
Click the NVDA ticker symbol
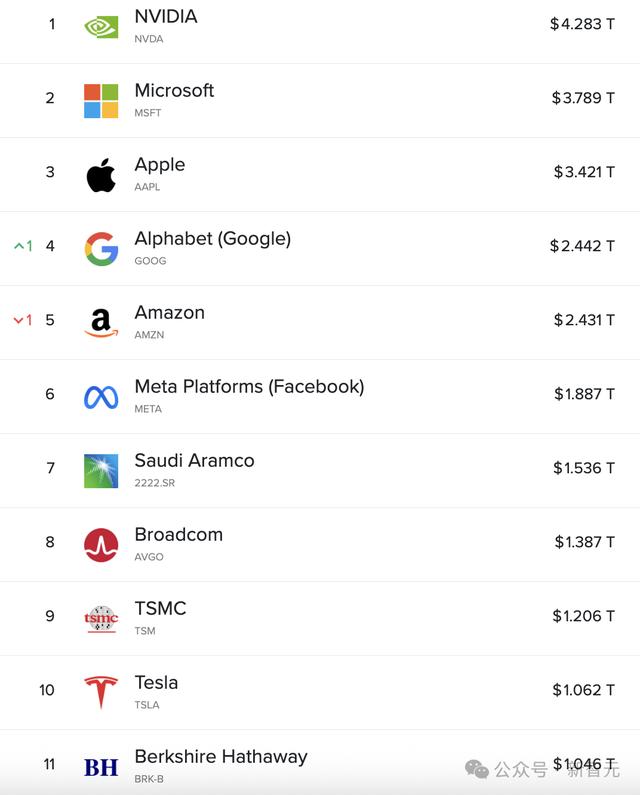pos(149,39)
